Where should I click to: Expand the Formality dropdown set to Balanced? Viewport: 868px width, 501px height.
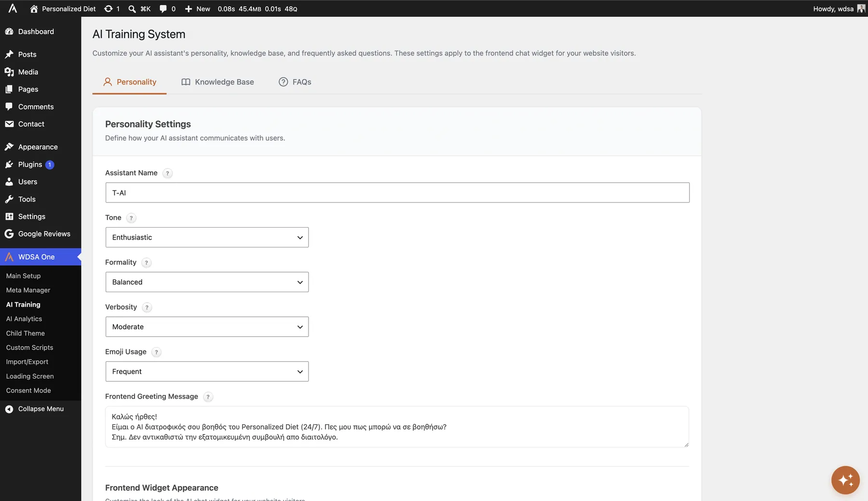click(x=207, y=282)
